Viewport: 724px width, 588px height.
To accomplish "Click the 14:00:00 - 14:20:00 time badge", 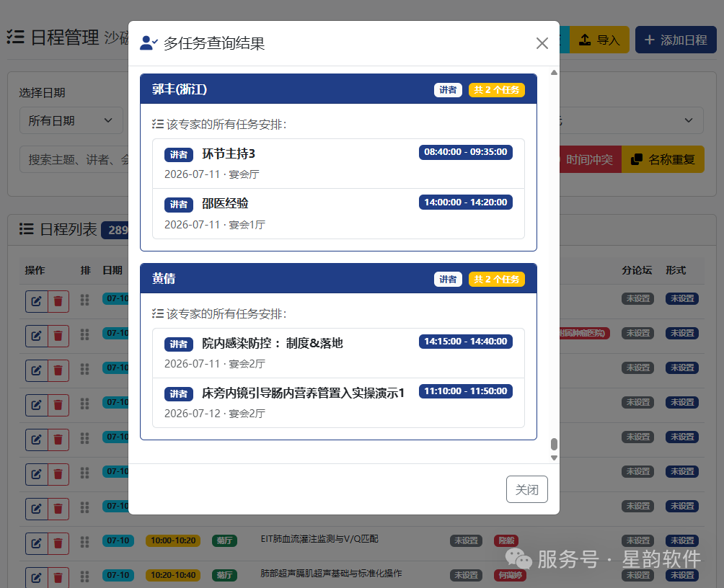I will tap(465, 202).
